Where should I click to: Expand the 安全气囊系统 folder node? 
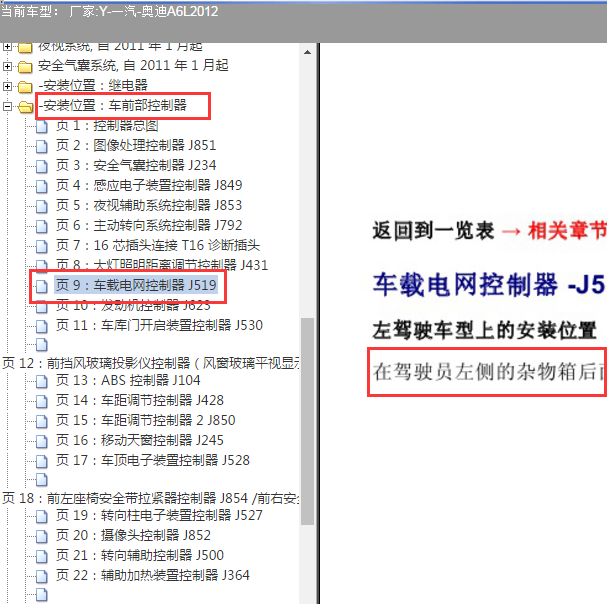pyautogui.click(x=7, y=66)
